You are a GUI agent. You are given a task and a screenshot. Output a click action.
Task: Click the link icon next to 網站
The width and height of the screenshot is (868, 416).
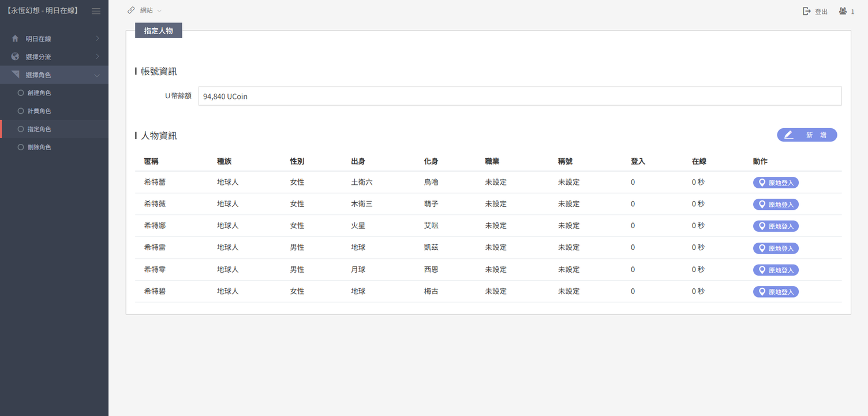(132, 10)
